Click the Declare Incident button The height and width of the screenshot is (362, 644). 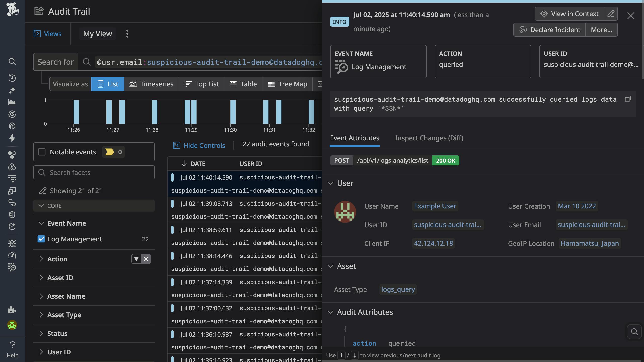550,29
